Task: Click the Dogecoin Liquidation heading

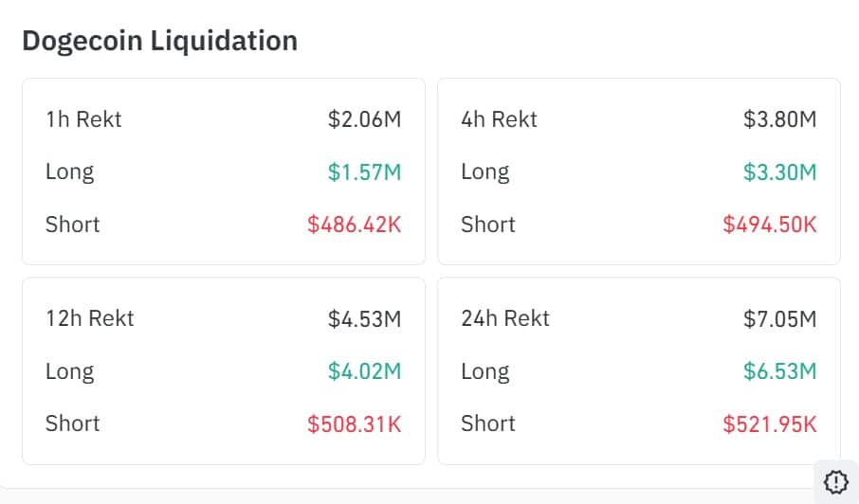Action: [159, 41]
